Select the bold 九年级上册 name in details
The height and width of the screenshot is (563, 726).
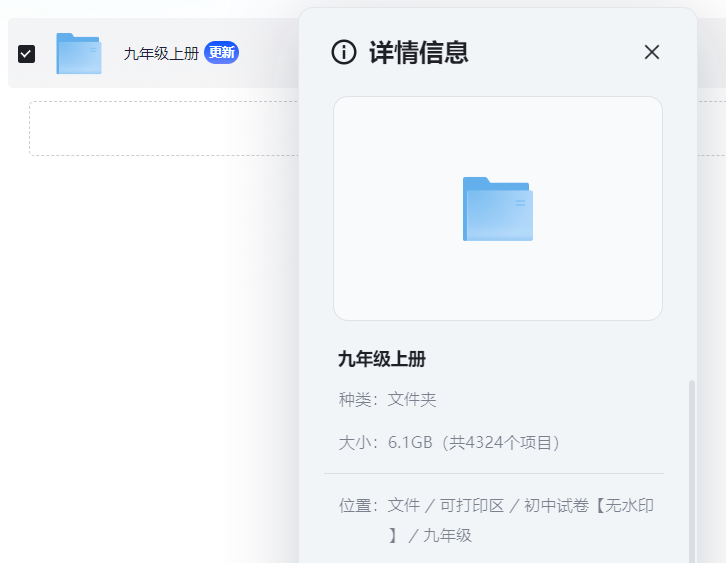[x=382, y=360]
